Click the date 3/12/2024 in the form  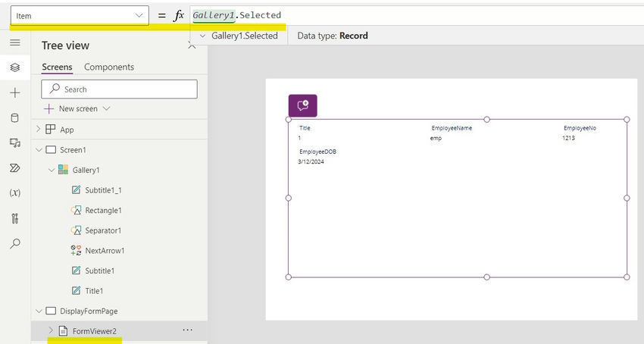tap(311, 161)
